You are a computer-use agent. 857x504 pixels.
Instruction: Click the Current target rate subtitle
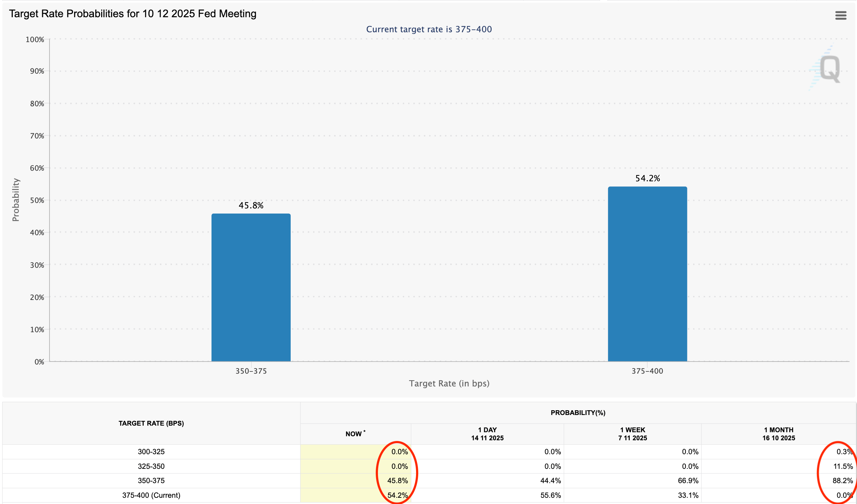pos(429,29)
